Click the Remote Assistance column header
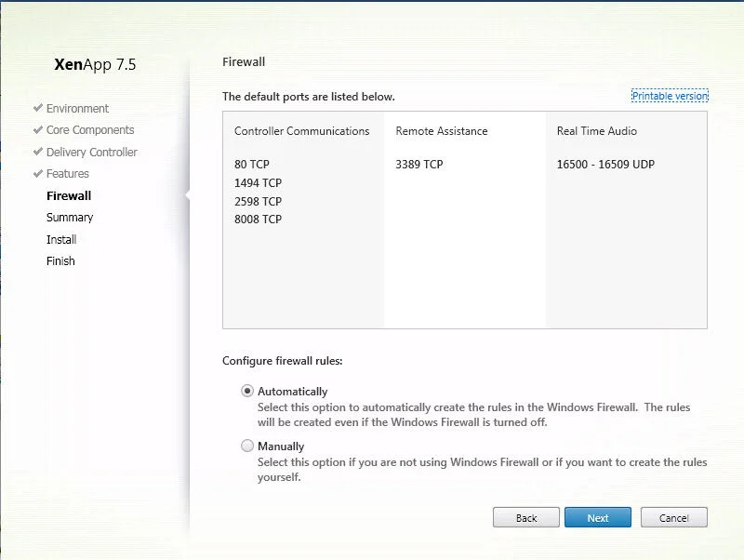 point(441,131)
